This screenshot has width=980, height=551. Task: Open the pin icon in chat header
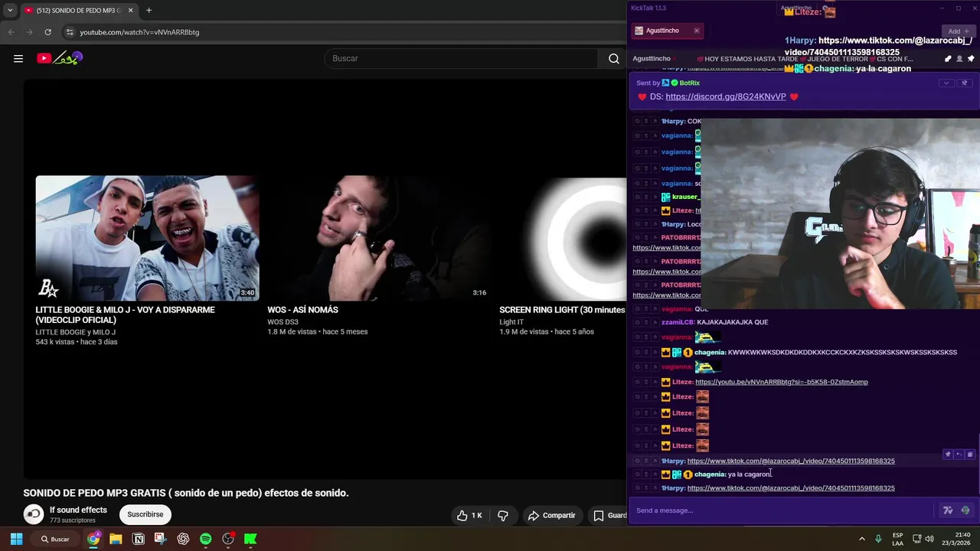pyautogui.click(x=971, y=59)
